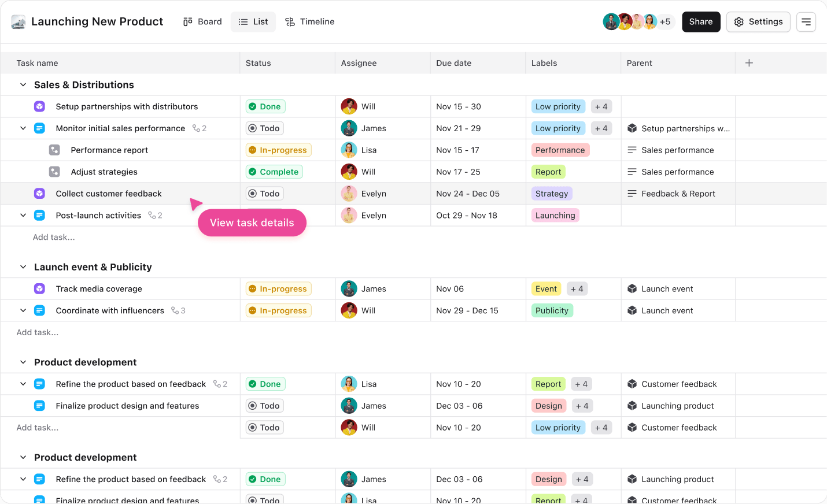Image resolution: width=827 pixels, height=504 pixels.
Task: Toggle Complete status on Adjust strategies
Action: pyautogui.click(x=274, y=172)
